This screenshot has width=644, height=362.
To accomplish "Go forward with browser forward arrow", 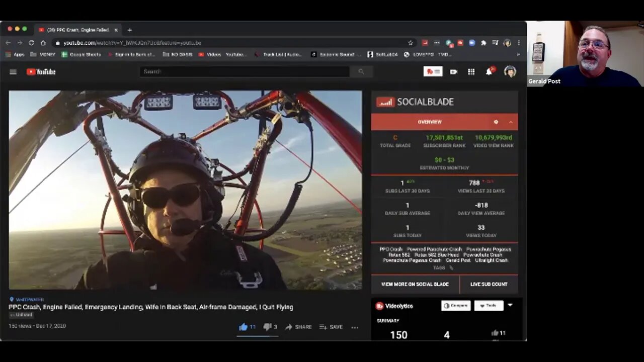I will click(x=19, y=43).
